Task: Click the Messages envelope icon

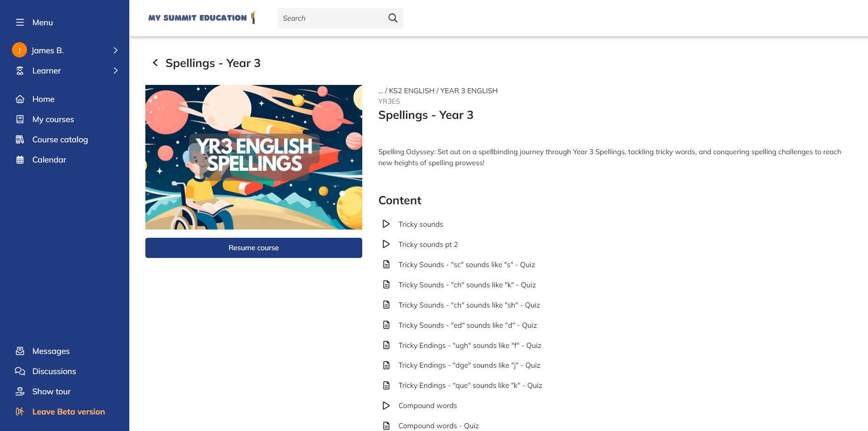Action: pos(20,351)
